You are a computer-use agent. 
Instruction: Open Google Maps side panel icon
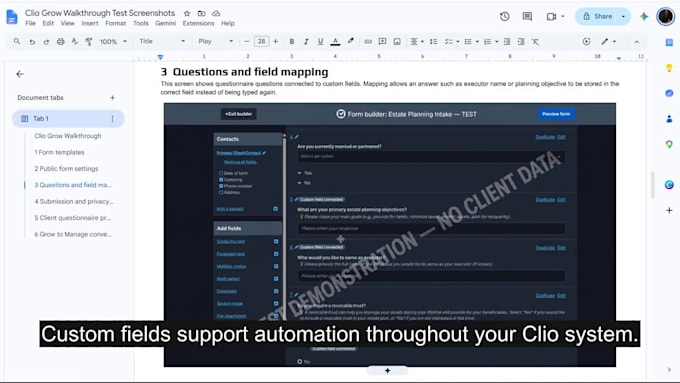(669, 144)
